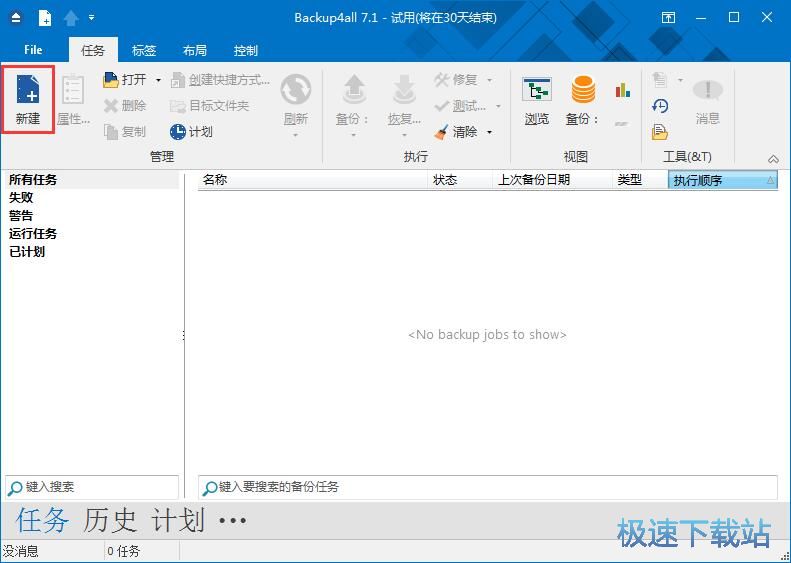
Task: Click the 复制 duplicate button
Action: pyautogui.click(x=124, y=132)
